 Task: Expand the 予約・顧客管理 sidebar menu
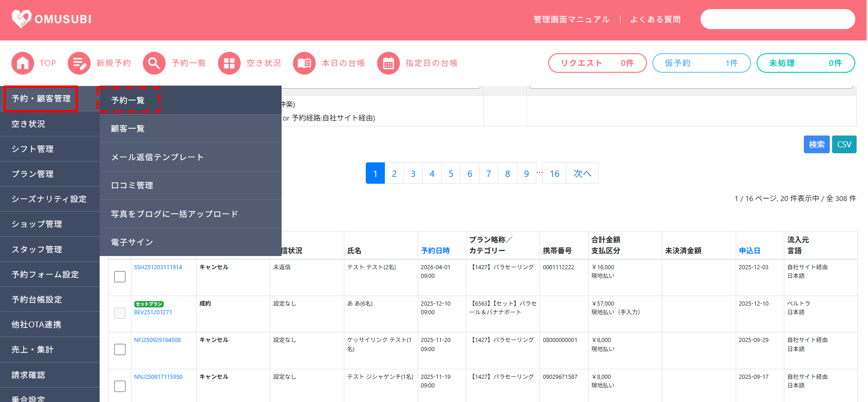(x=41, y=99)
